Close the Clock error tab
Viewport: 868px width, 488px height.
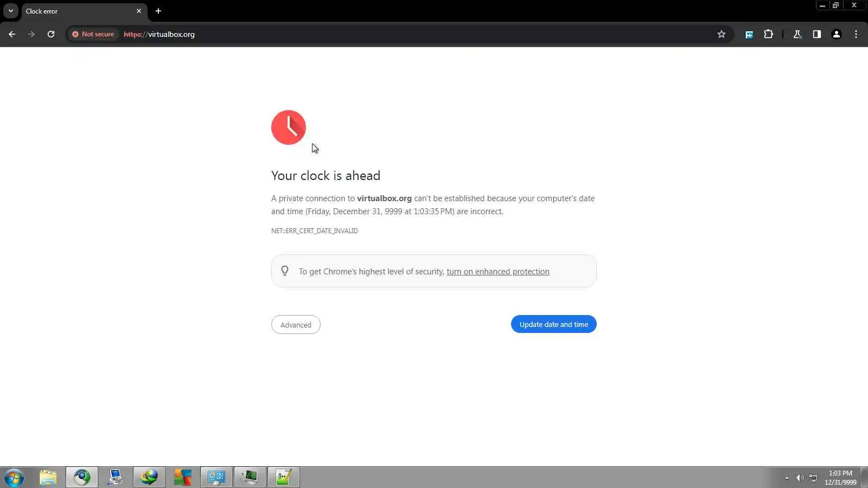[139, 11]
